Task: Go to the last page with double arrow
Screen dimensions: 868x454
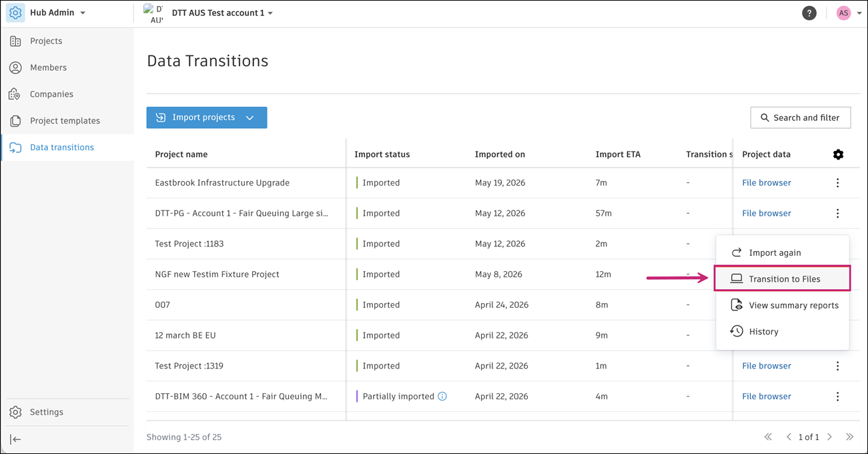Action: [849, 437]
